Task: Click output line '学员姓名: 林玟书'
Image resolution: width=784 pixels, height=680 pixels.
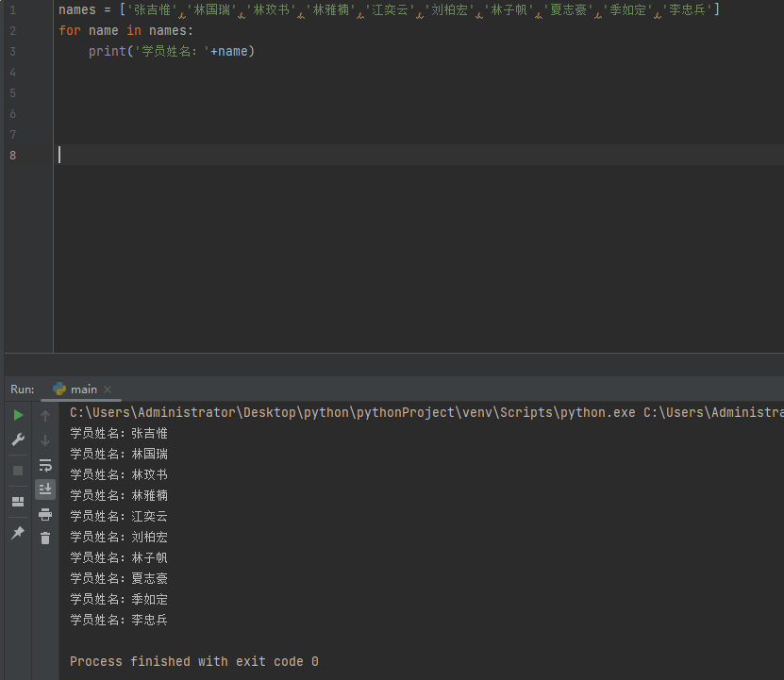Action: pos(119,474)
